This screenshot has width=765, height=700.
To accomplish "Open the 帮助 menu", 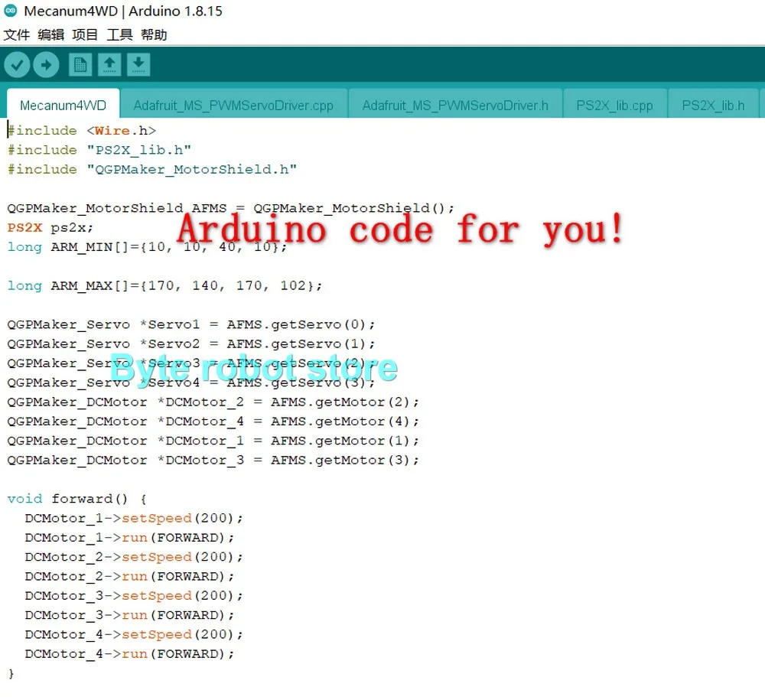I will (x=154, y=34).
